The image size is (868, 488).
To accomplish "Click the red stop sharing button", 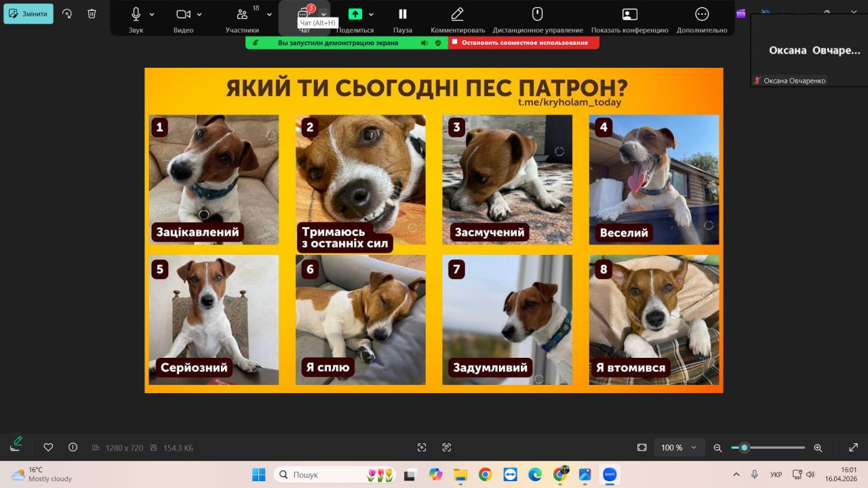I will coord(524,43).
